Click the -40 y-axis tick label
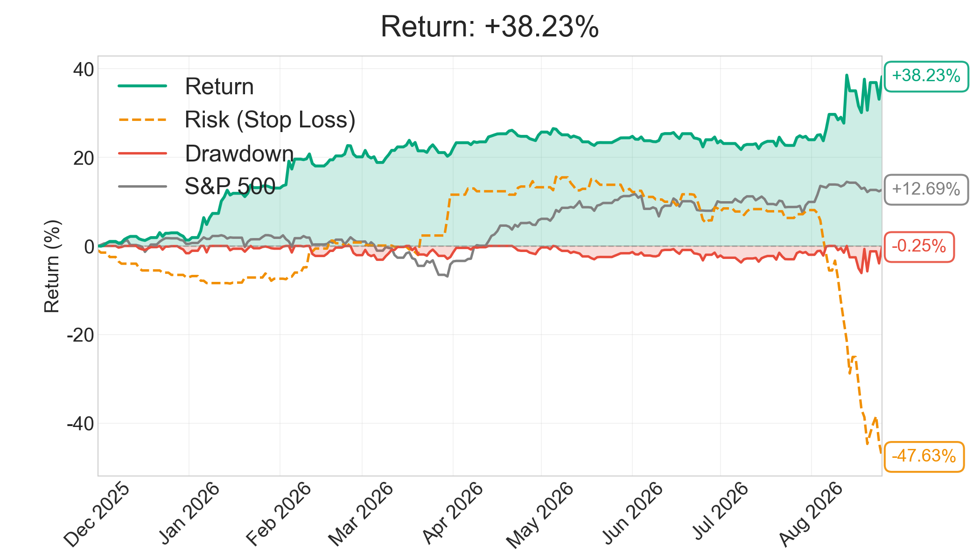Screen dimensions: 980x560 (80, 424)
